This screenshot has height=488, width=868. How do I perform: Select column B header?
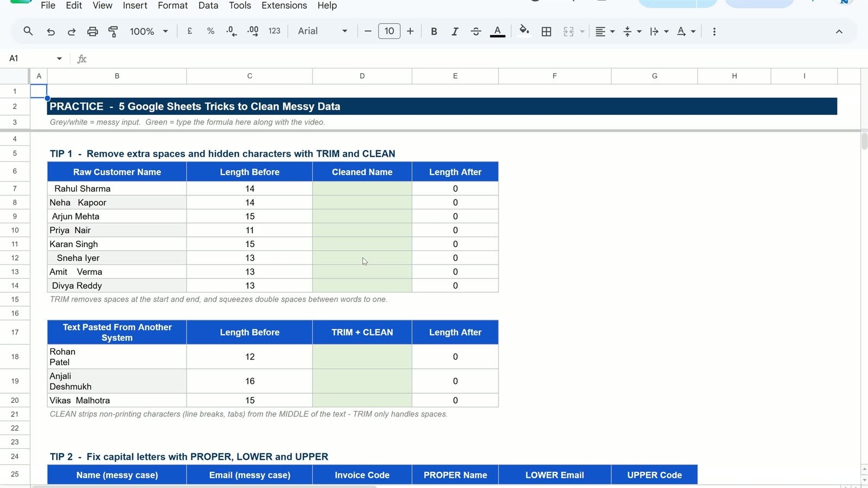pos(117,76)
